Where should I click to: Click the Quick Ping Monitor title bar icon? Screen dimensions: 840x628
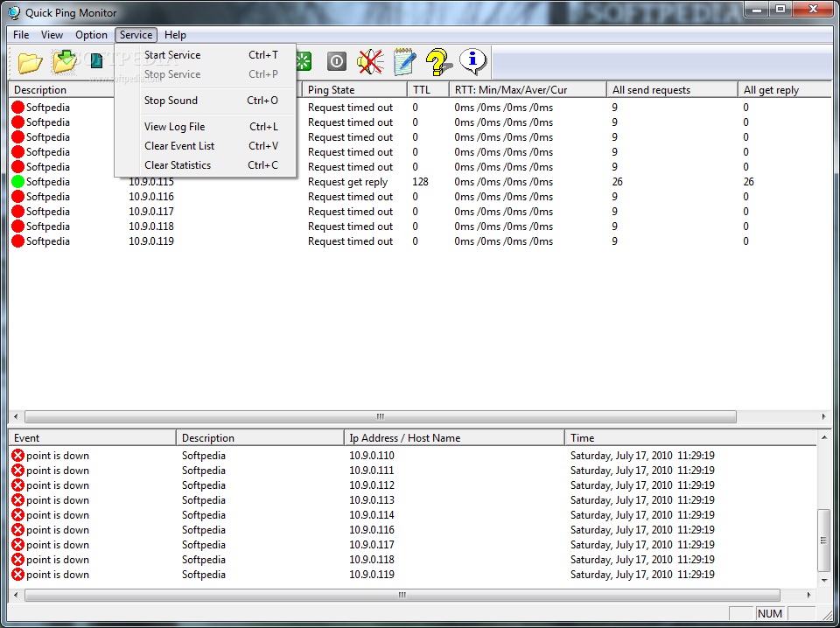coord(15,12)
